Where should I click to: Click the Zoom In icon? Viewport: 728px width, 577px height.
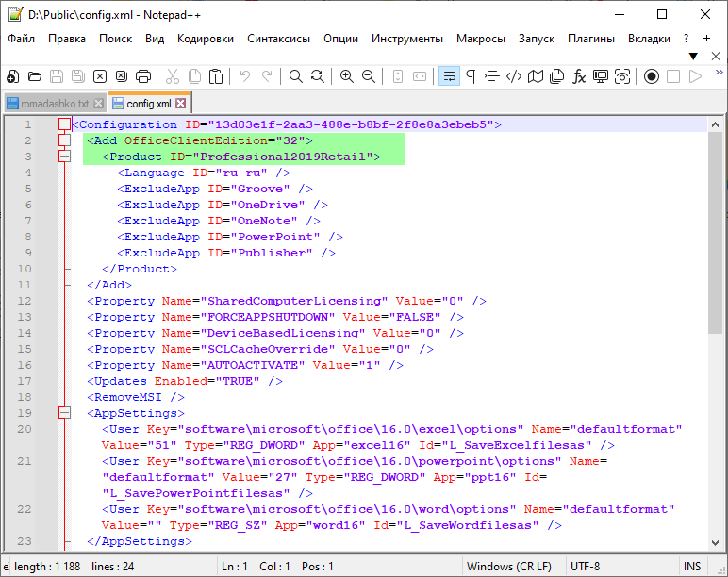point(347,76)
